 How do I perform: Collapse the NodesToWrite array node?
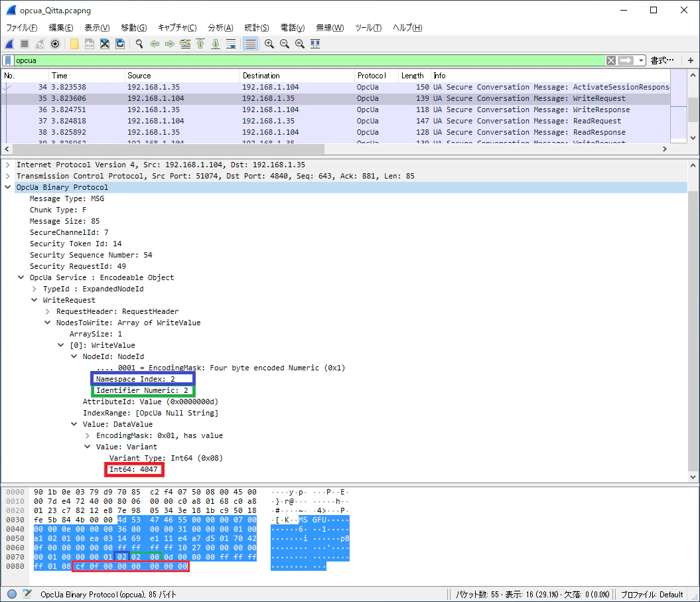pos(48,323)
